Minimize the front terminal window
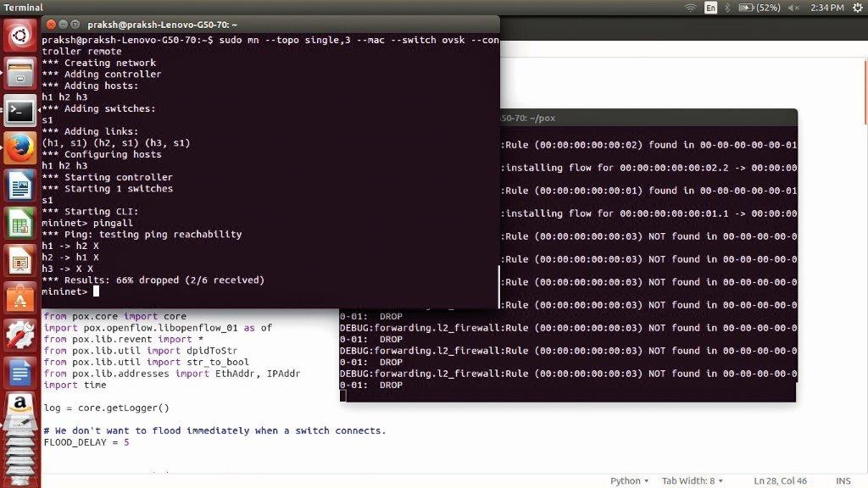 click(63, 25)
